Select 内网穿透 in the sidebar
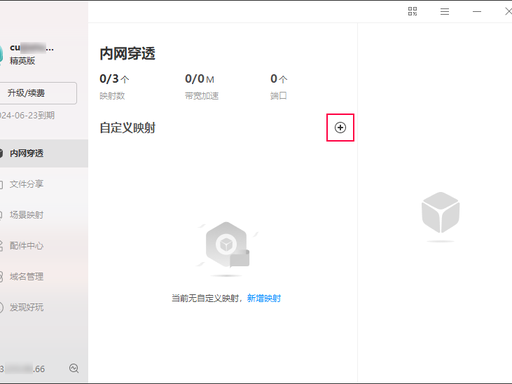The width and height of the screenshot is (512, 384). click(43, 153)
